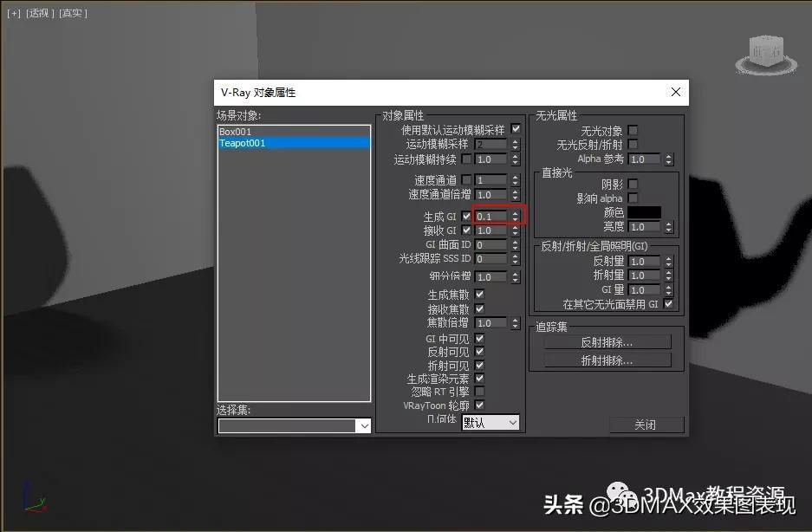The height and width of the screenshot is (532, 812).
Task: Toggle the 接收 GI checkbox
Action: pos(466,230)
